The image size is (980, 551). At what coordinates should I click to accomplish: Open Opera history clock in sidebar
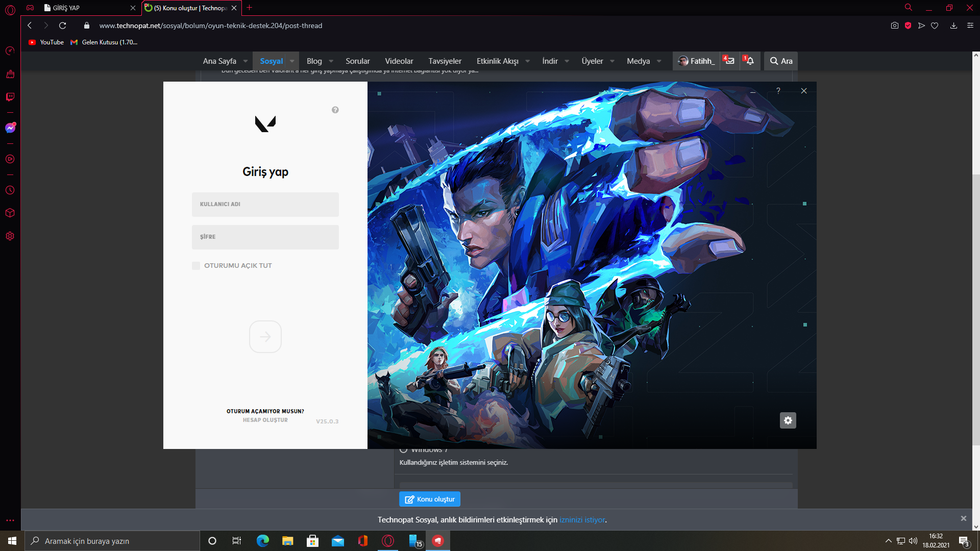[10, 190]
